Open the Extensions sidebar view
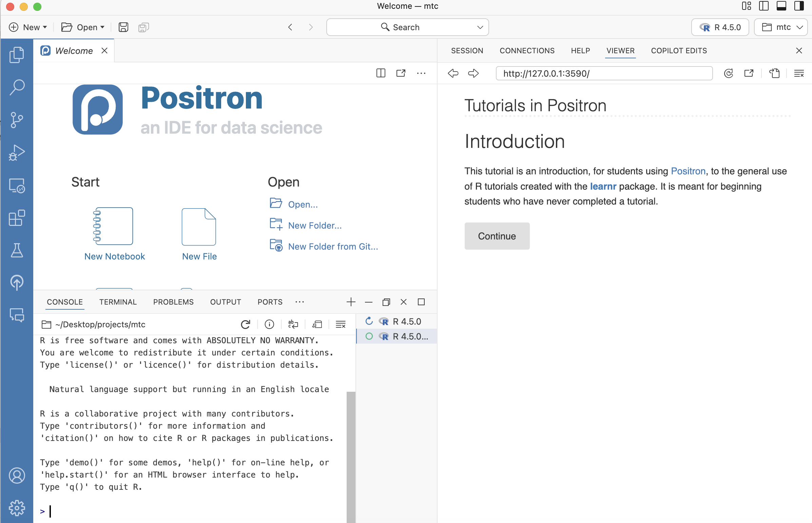This screenshot has width=812, height=523. (17, 218)
